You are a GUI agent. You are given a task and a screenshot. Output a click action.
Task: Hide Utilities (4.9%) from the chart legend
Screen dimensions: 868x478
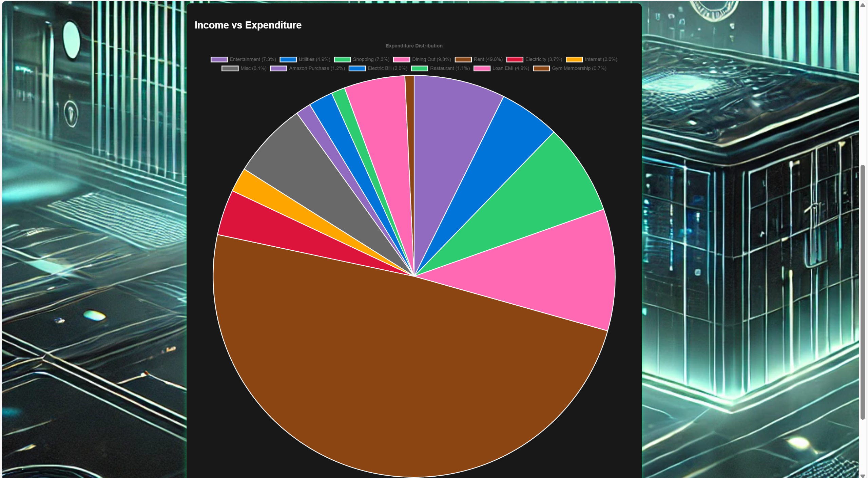[314, 59]
